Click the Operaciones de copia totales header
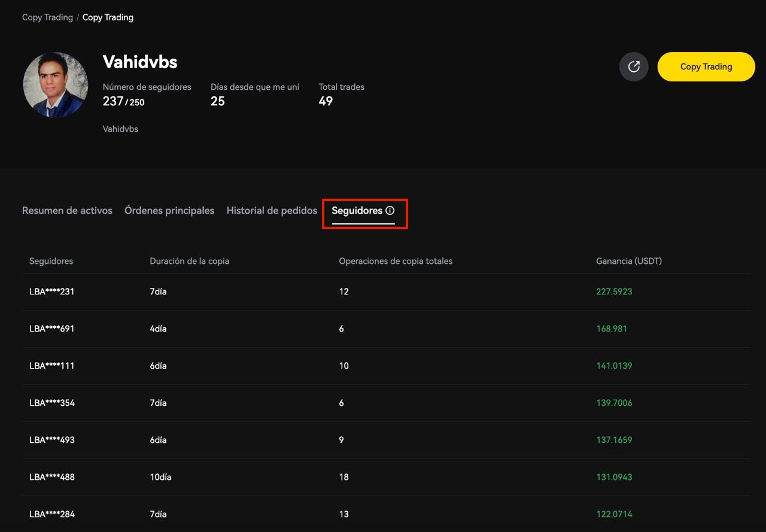This screenshot has width=766, height=532. click(x=396, y=261)
